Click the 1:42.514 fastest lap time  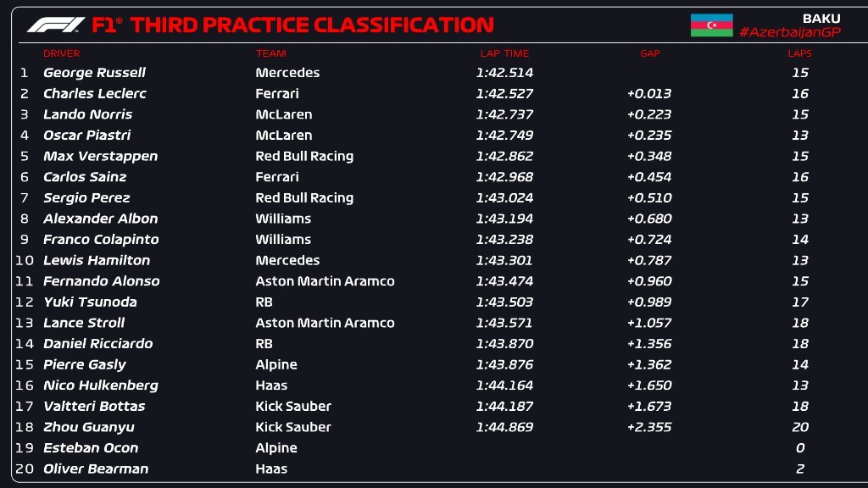(504, 73)
